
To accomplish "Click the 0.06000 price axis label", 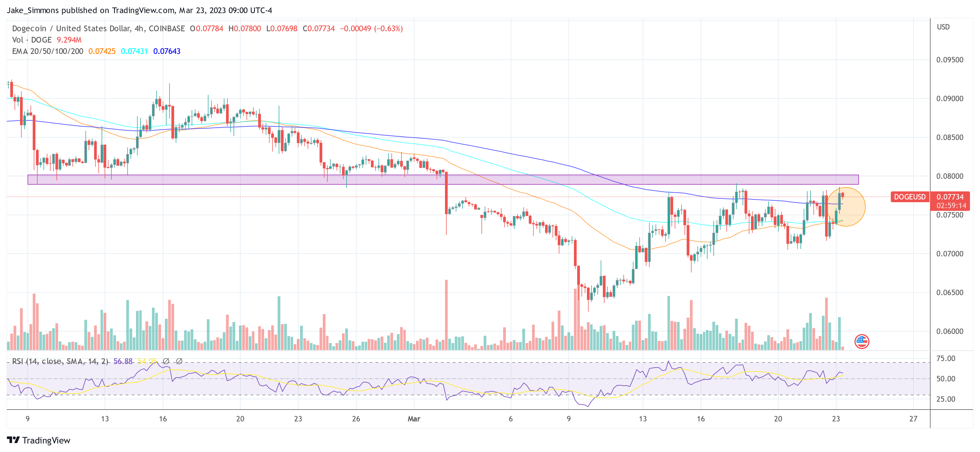I will (x=950, y=331).
